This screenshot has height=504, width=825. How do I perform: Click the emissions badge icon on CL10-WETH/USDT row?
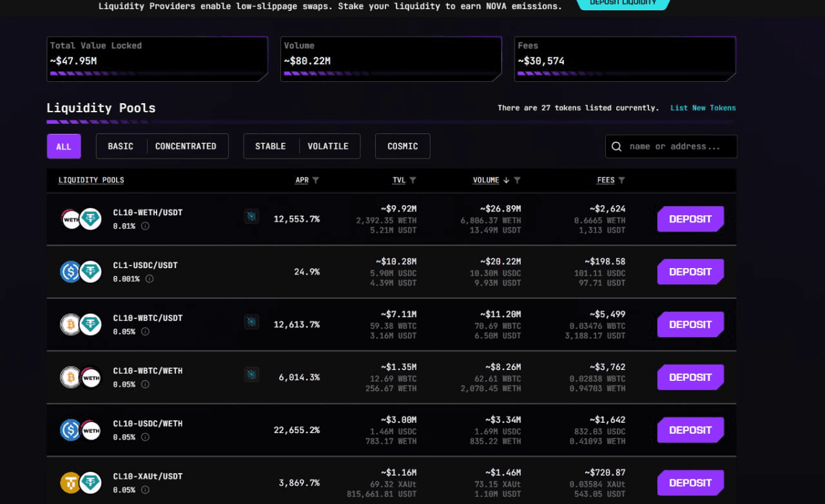pyautogui.click(x=251, y=216)
